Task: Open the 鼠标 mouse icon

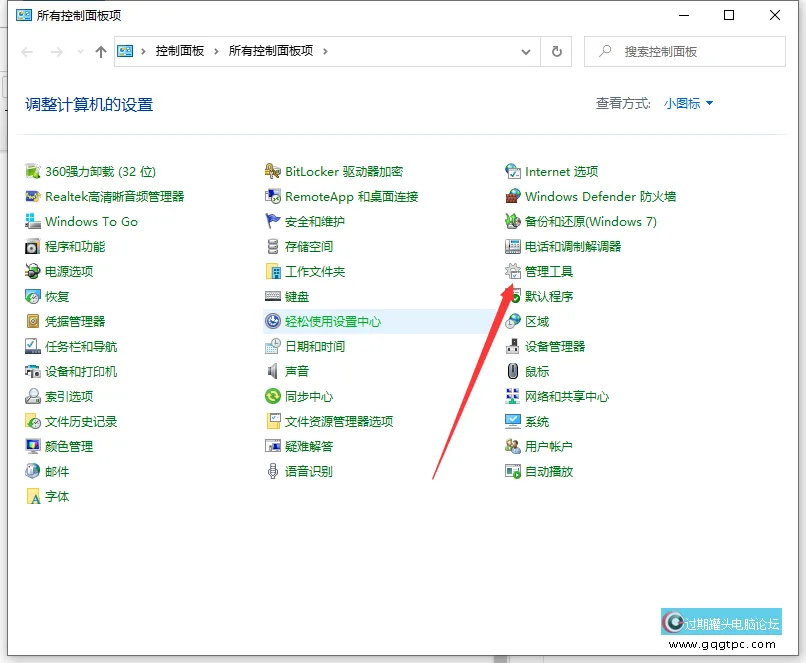Action: [x=513, y=372]
